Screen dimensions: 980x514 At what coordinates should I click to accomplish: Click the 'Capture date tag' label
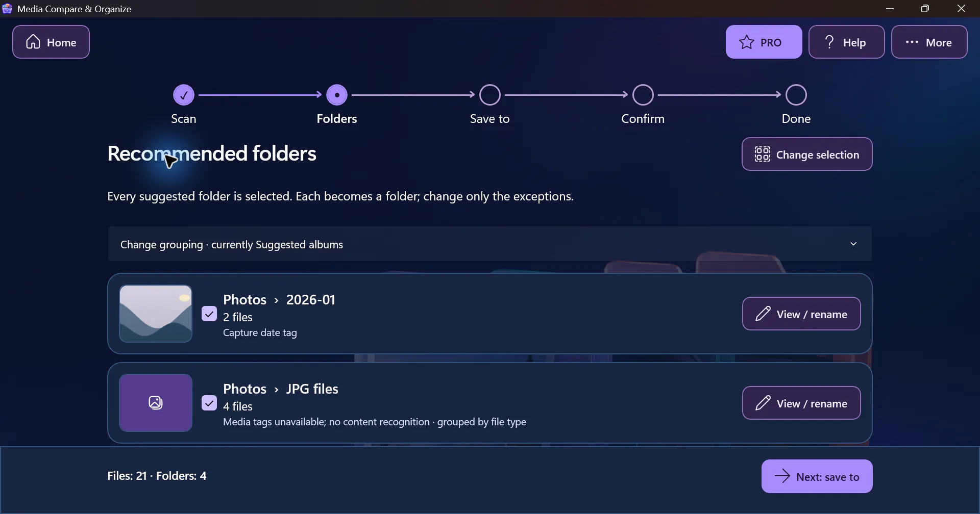tap(260, 333)
